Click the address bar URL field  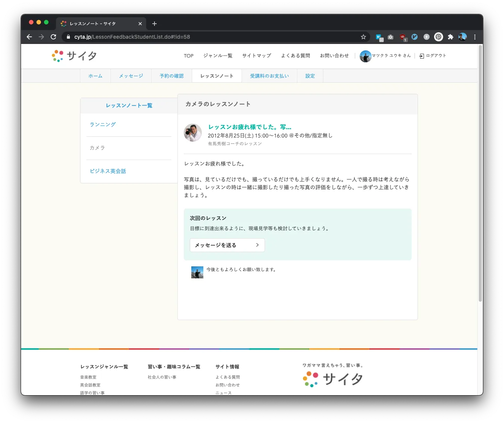(x=210, y=37)
